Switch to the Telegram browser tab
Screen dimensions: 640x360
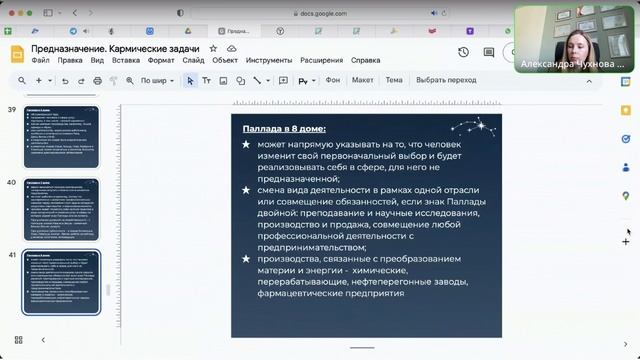click(73, 31)
